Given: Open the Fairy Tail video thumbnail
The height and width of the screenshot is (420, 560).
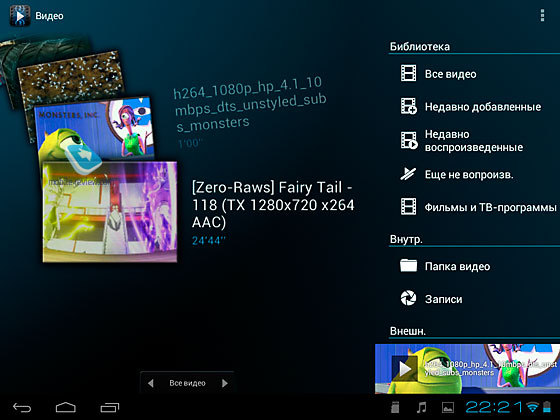Looking at the screenshot, I should click(x=110, y=212).
